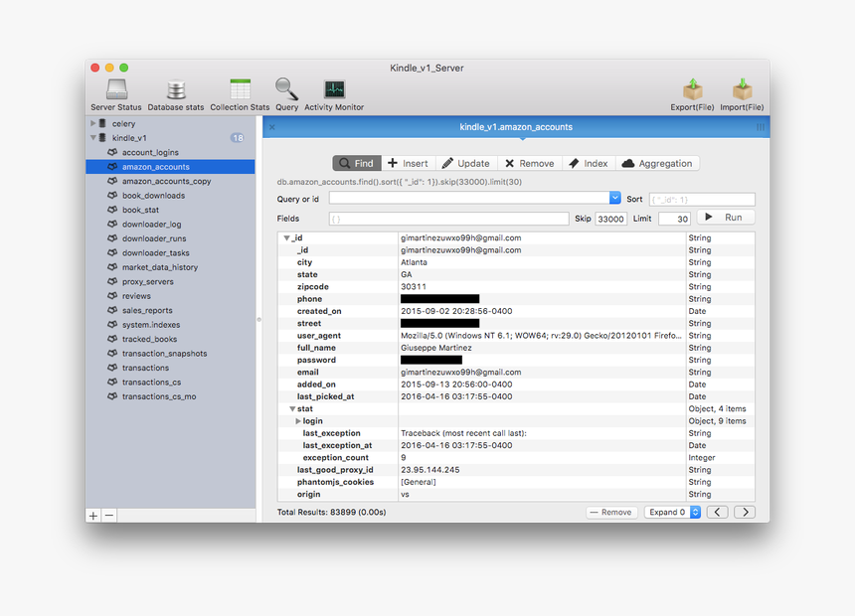Viewport: 855px width, 616px height.
Task: Collapse the kindle_v1 database node
Action: [93, 138]
